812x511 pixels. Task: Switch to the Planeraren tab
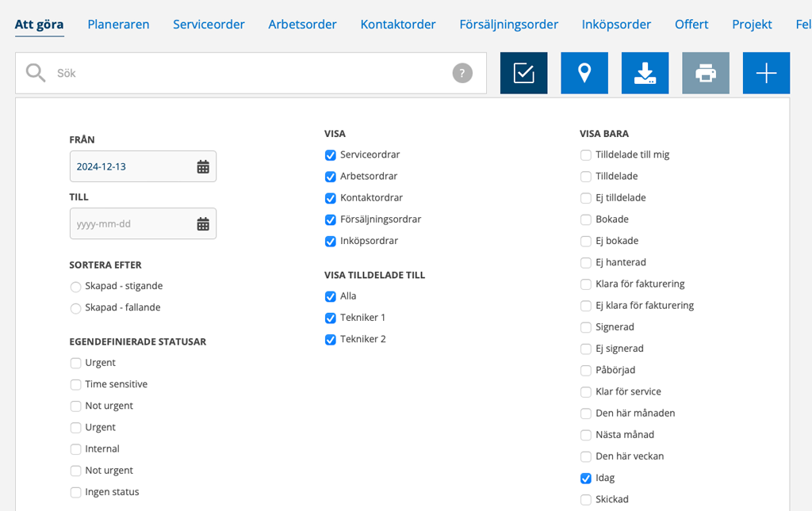tap(118, 25)
